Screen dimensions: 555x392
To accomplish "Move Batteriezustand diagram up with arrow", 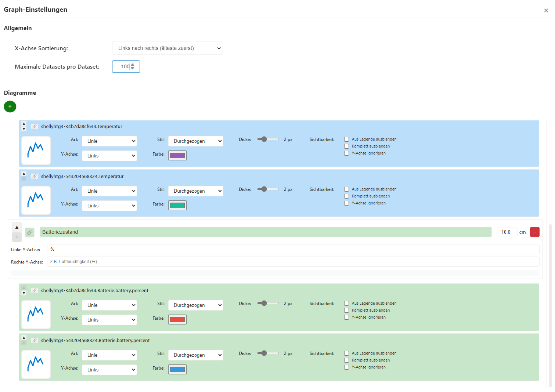I will 17,228.
